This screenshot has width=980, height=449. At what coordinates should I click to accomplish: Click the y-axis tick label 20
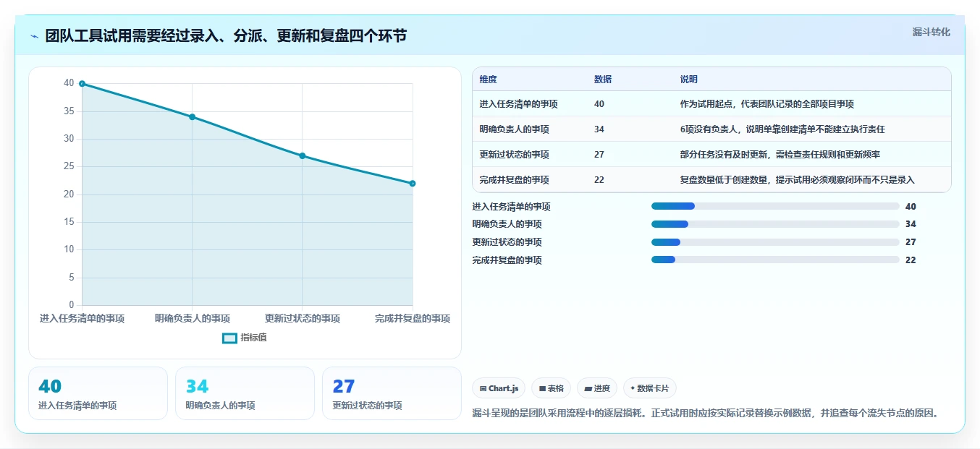click(69, 194)
